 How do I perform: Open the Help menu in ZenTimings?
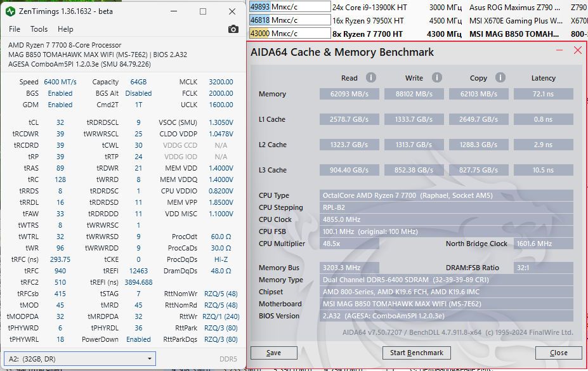coord(65,29)
